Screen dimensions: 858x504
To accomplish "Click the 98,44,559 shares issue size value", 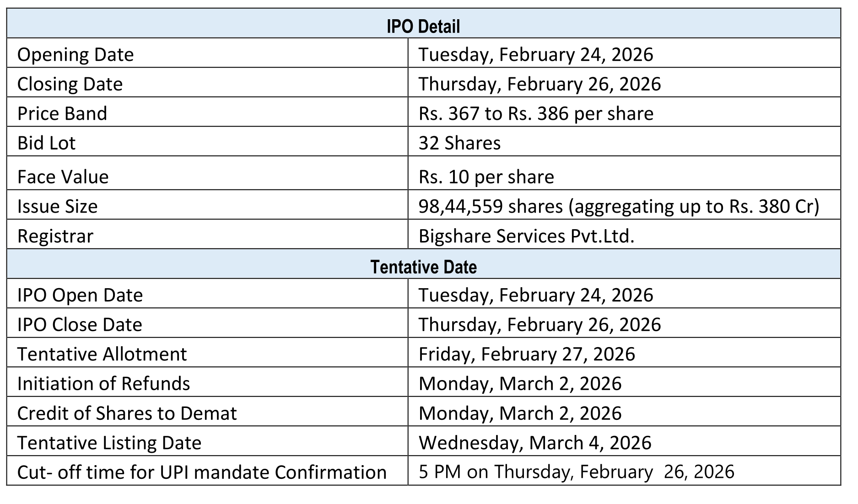I will coord(619,206).
